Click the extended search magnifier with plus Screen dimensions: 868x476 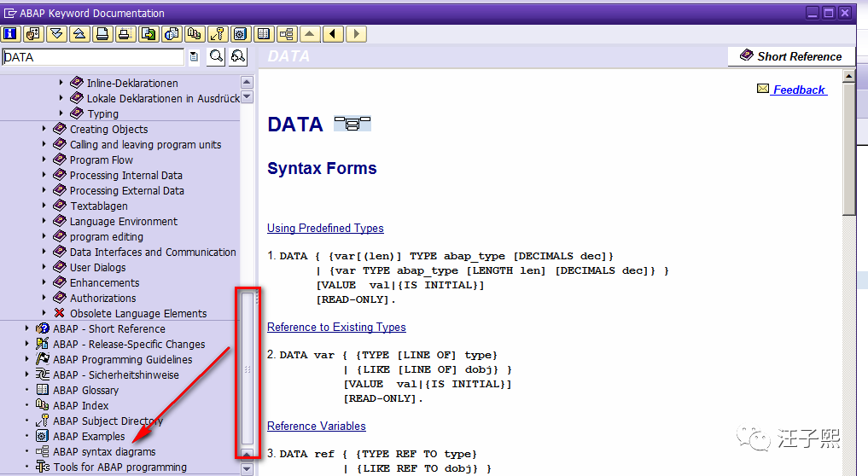click(x=238, y=56)
